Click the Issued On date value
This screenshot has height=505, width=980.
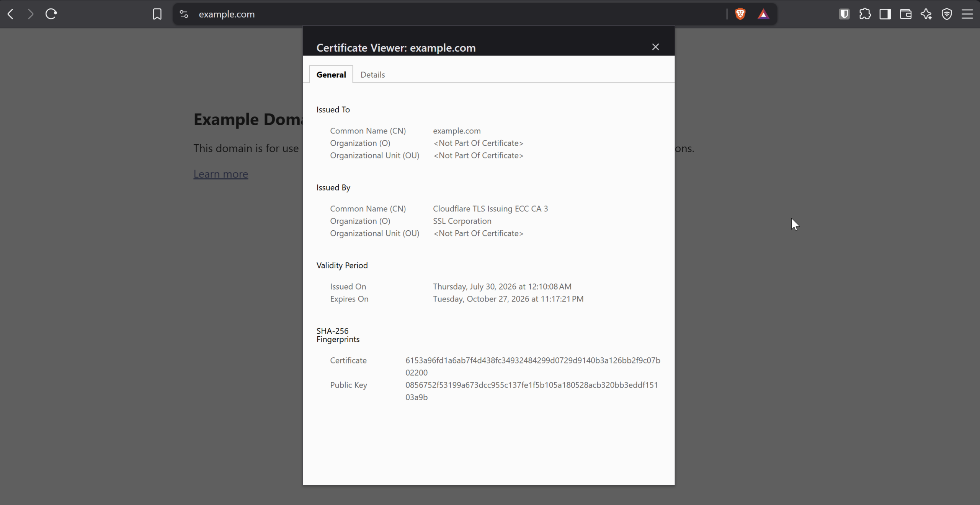502,287
